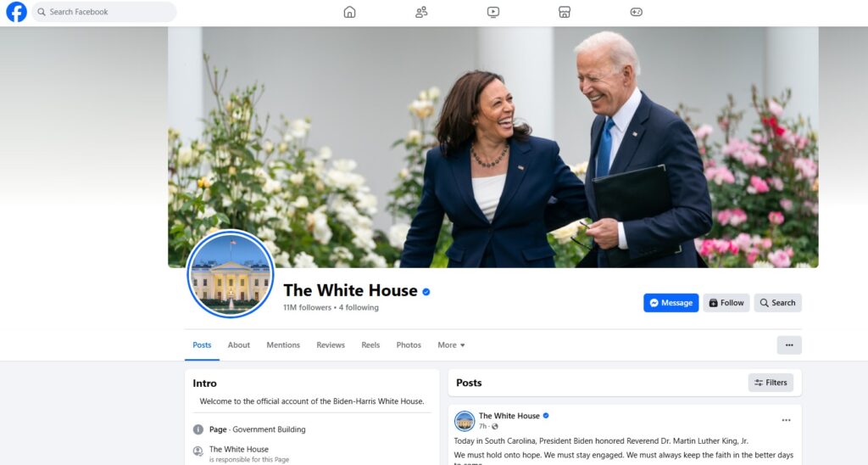Click into the Search Facebook field
This screenshot has width=868, height=465.
click(x=104, y=12)
